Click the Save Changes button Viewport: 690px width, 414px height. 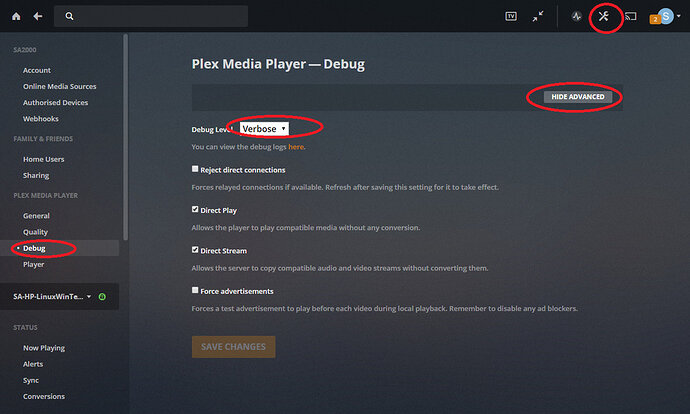[234, 347]
